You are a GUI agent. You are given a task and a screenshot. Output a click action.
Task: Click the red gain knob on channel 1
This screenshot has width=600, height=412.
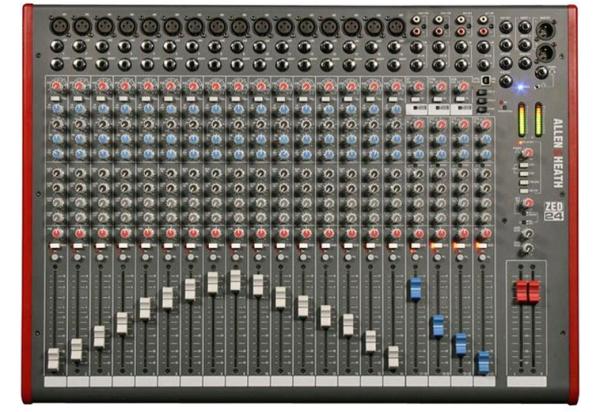point(54,89)
